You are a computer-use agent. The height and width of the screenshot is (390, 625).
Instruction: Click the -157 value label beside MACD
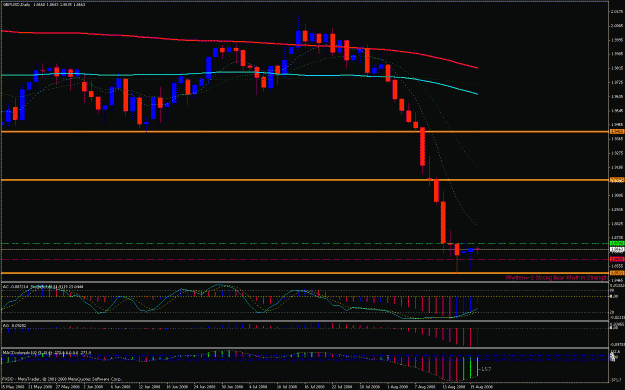(x=485, y=369)
